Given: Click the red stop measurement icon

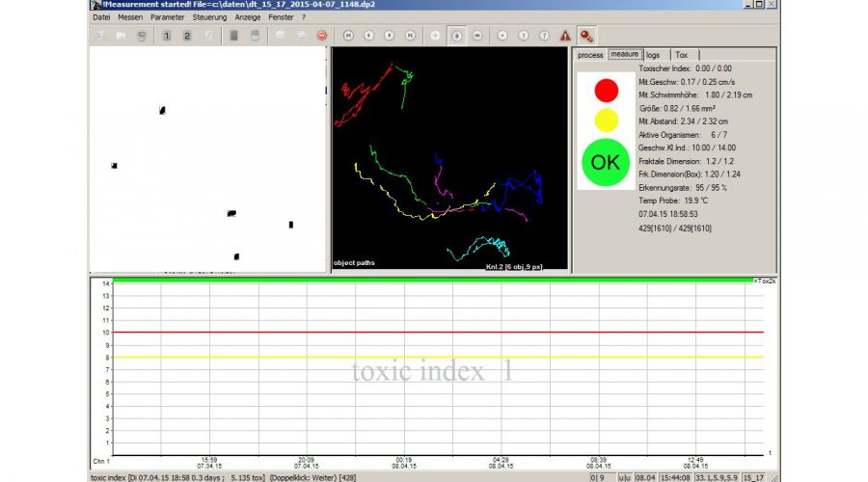Looking at the screenshot, I should 321,36.
